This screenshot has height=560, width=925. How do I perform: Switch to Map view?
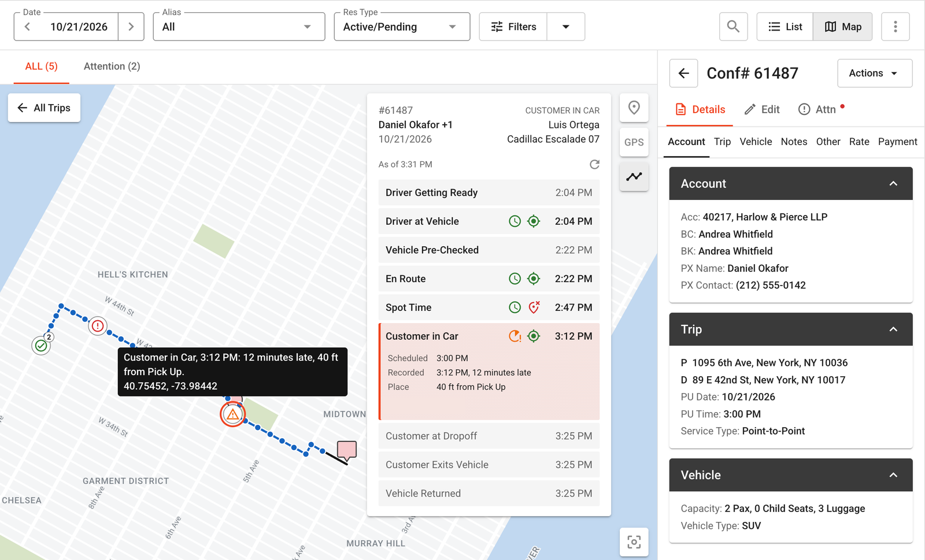(x=843, y=27)
